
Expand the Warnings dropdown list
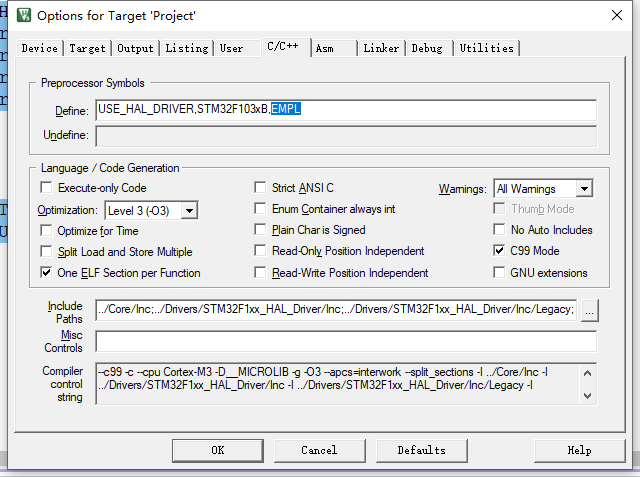tap(584, 188)
